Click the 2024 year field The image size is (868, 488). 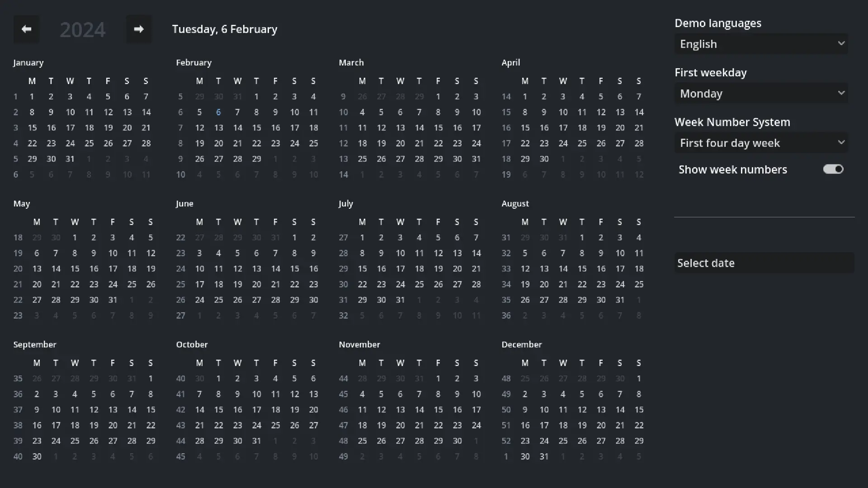[83, 30]
